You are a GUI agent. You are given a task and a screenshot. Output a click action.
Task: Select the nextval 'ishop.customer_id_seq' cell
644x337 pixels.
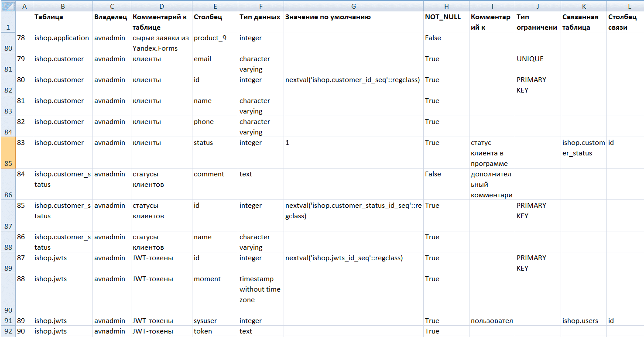tap(353, 85)
